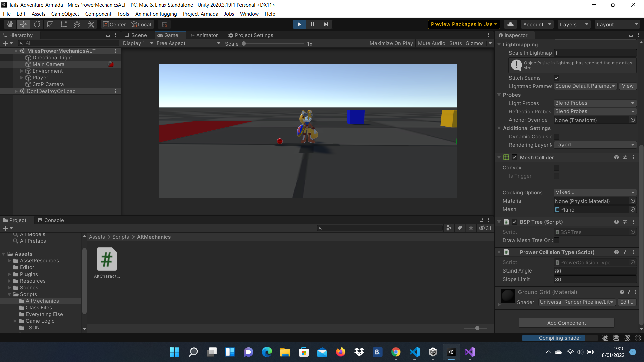Viewport: 644px width, 362px height.
Task: Click Add Component button
Action: click(x=567, y=323)
